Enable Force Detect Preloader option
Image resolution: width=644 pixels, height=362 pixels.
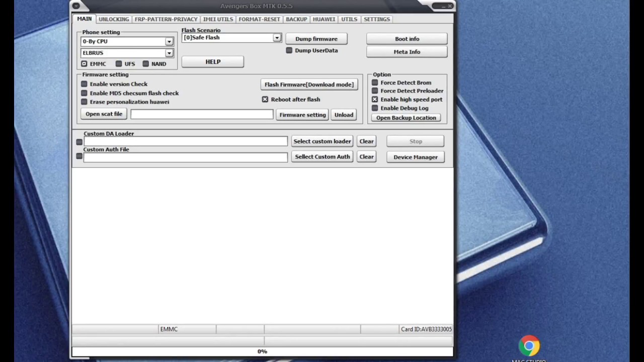point(375,91)
